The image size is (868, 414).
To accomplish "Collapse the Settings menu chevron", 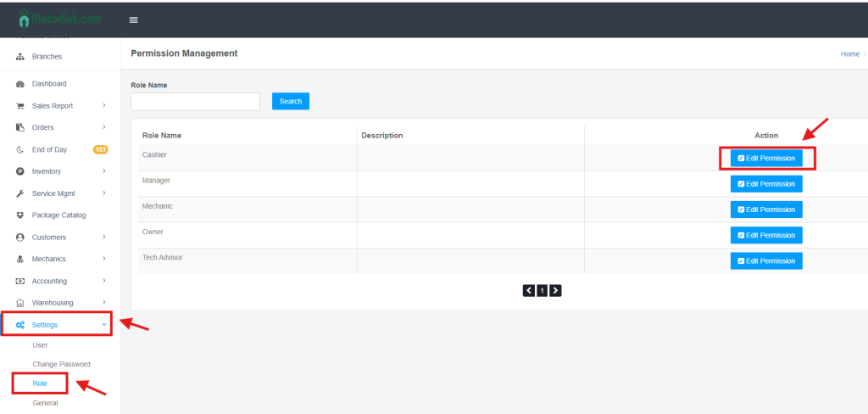I will pyautogui.click(x=103, y=325).
